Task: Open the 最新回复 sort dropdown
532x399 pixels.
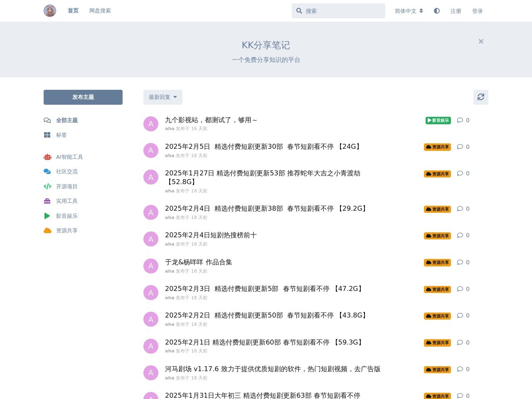Action: (x=163, y=97)
